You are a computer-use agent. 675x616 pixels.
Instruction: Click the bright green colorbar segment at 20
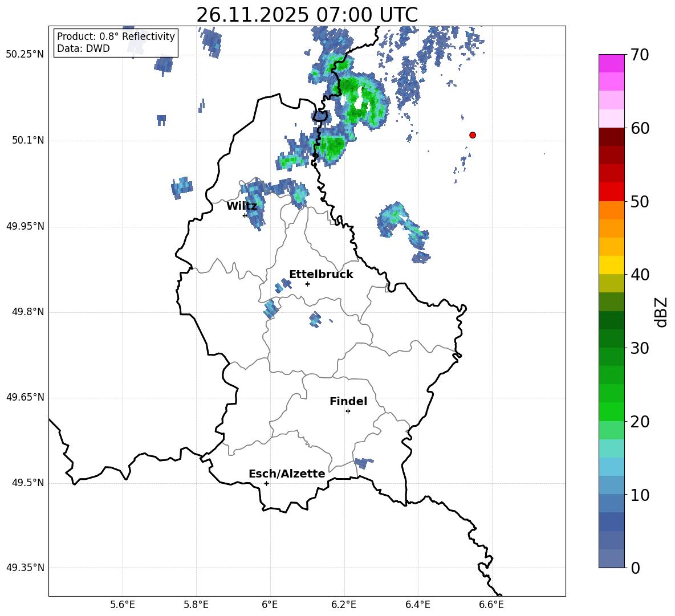pyautogui.click(x=612, y=411)
